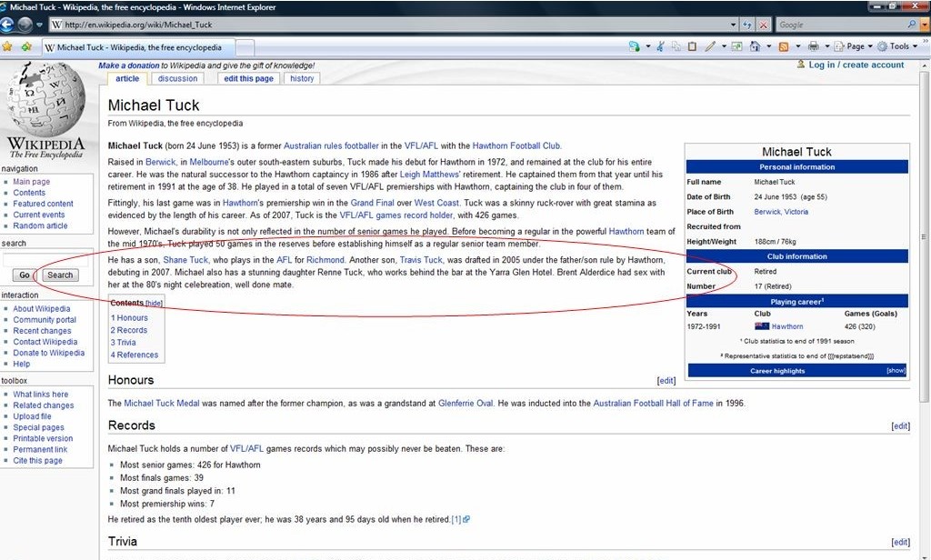
Task: Click the pencil Edit icon
Action: tap(710, 46)
